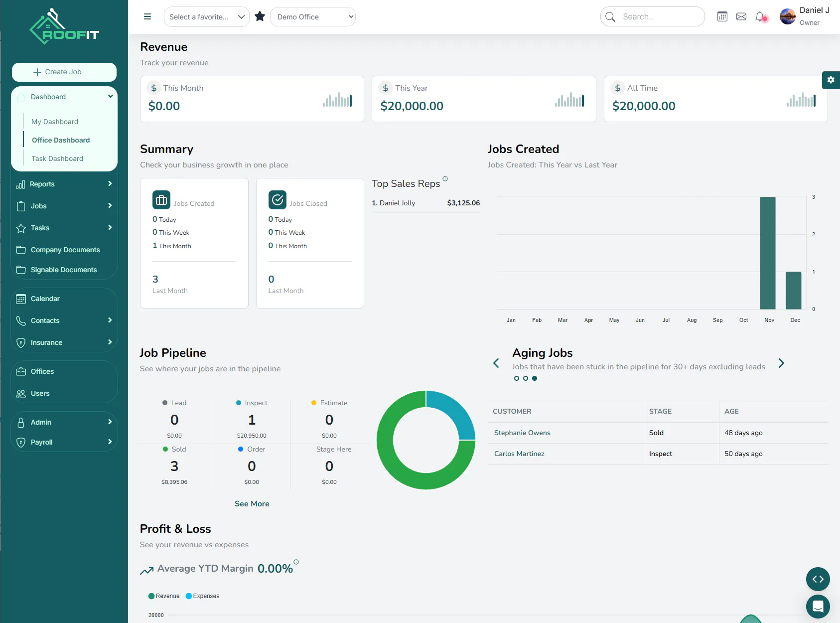
Task: Open the dashboard settings gear icon
Action: tap(831, 80)
